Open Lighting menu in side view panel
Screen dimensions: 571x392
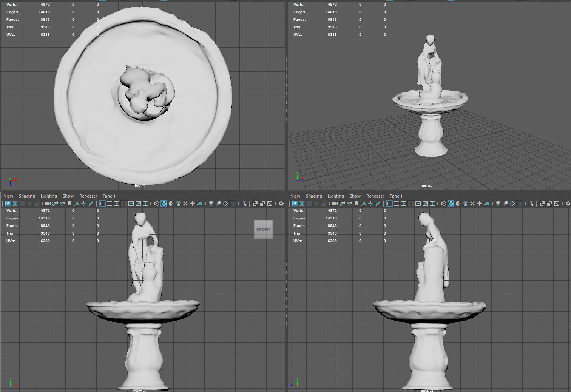click(336, 196)
